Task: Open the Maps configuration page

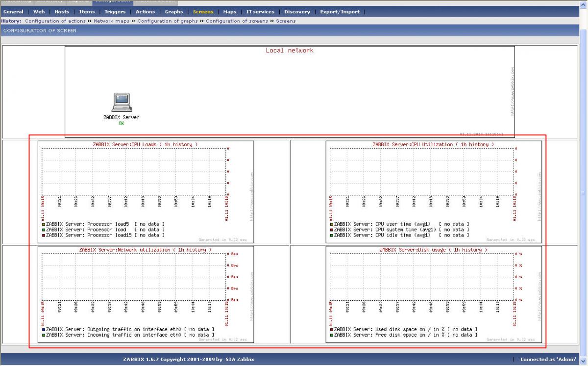Action: coord(229,12)
